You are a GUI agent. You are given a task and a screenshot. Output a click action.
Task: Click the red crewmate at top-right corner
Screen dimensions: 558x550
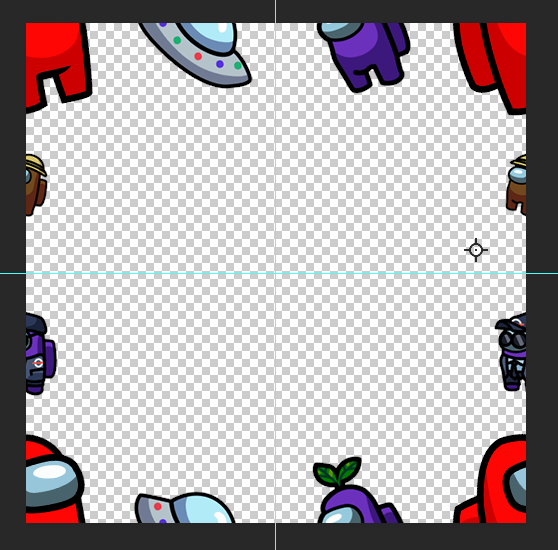pos(491,67)
